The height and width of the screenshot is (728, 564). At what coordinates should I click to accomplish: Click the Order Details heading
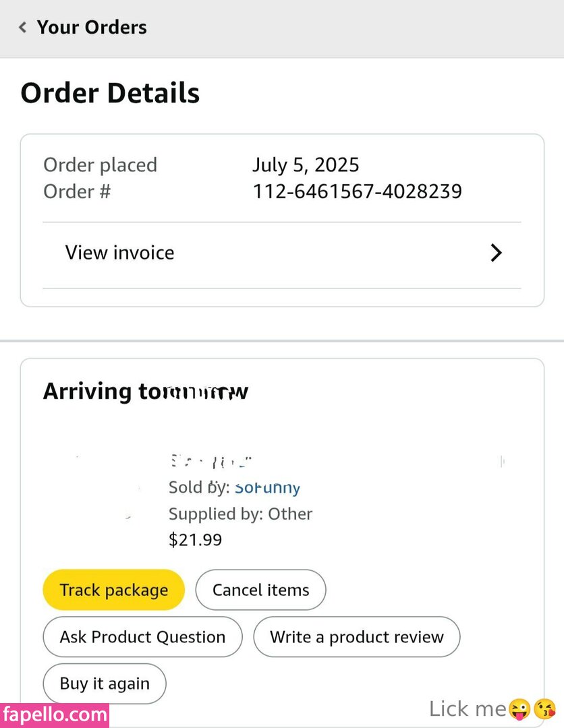110,93
